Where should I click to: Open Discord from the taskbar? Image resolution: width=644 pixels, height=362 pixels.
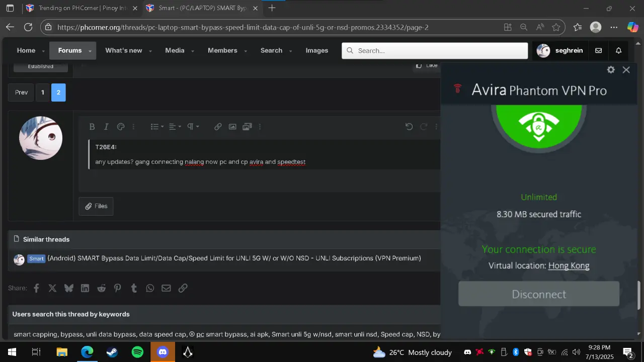[x=163, y=352]
